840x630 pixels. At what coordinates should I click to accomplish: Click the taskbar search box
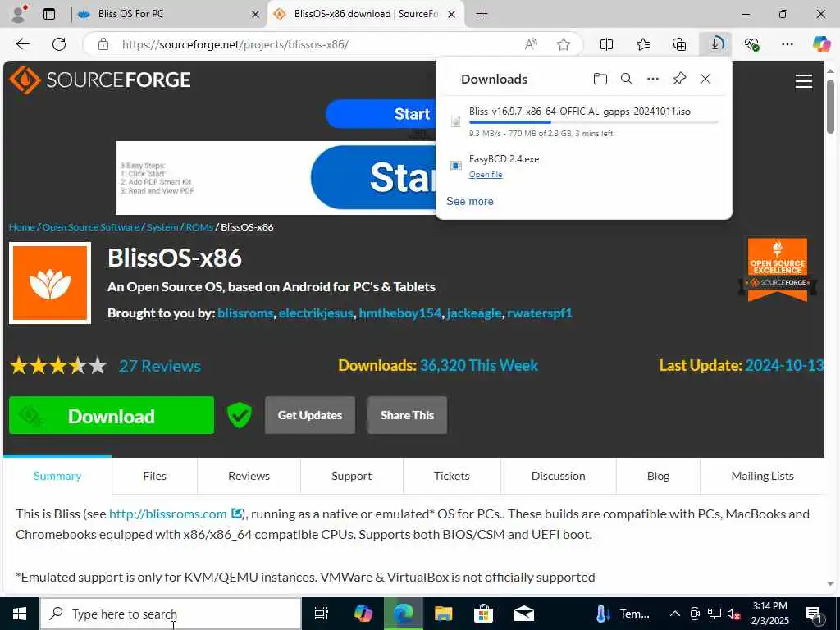(171, 614)
